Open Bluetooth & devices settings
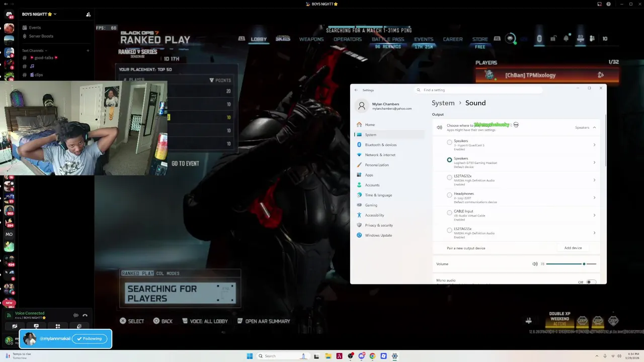644x362 pixels. click(389, 145)
